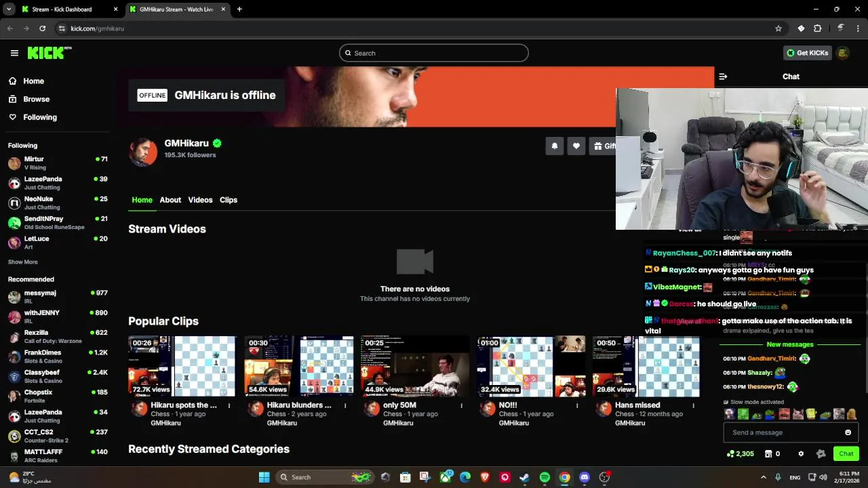This screenshot has height=488, width=868.
Task: Select the channel Home tab
Action: [x=142, y=200]
